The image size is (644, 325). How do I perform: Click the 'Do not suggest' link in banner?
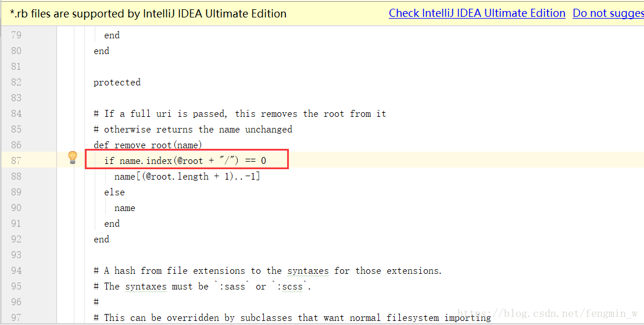(x=609, y=13)
